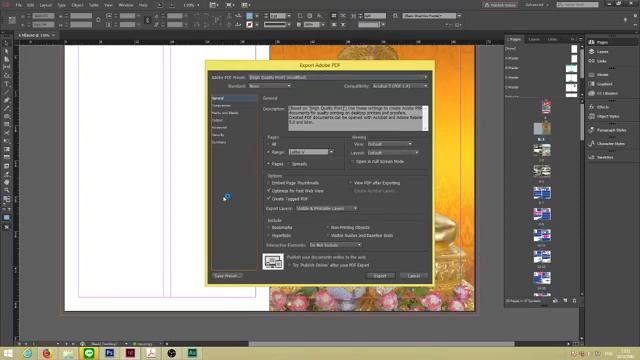
Task: Open Photoshop from the taskbar
Action: click(x=109, y=353)
